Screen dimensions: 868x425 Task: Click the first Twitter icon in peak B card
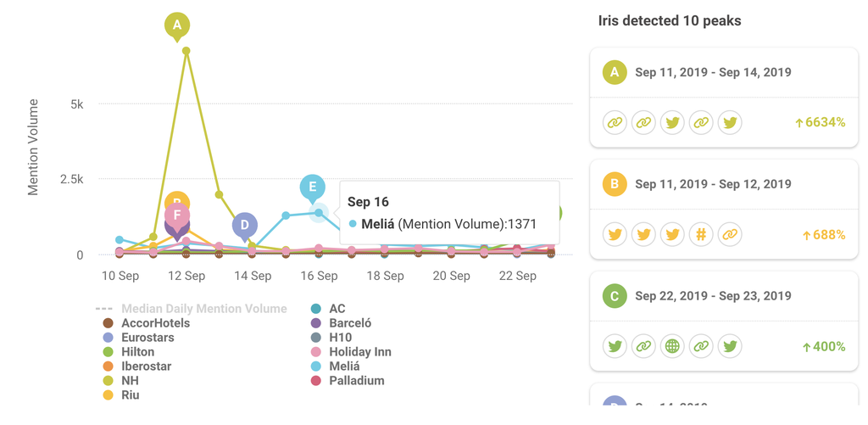pyautogui.click(x=615, y=234)
